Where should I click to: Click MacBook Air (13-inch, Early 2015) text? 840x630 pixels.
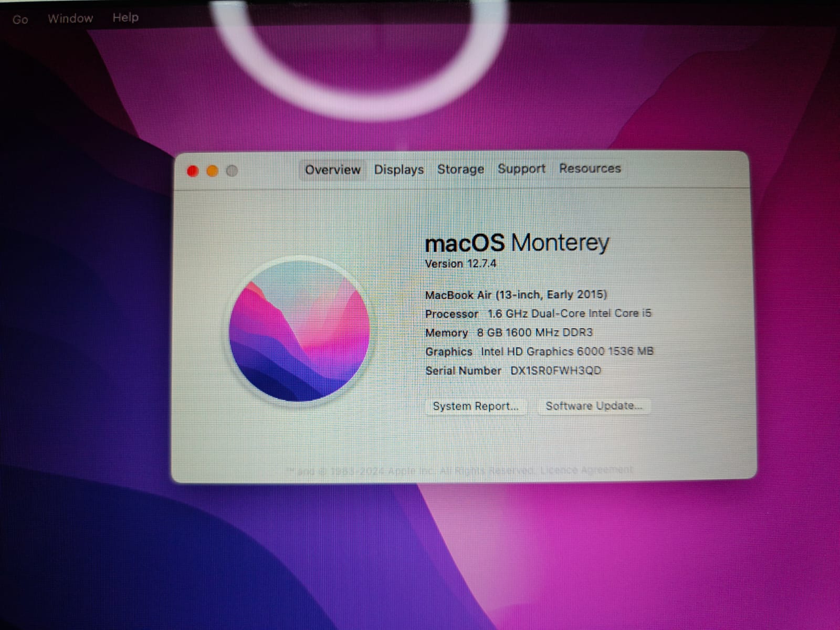[516, 295]
